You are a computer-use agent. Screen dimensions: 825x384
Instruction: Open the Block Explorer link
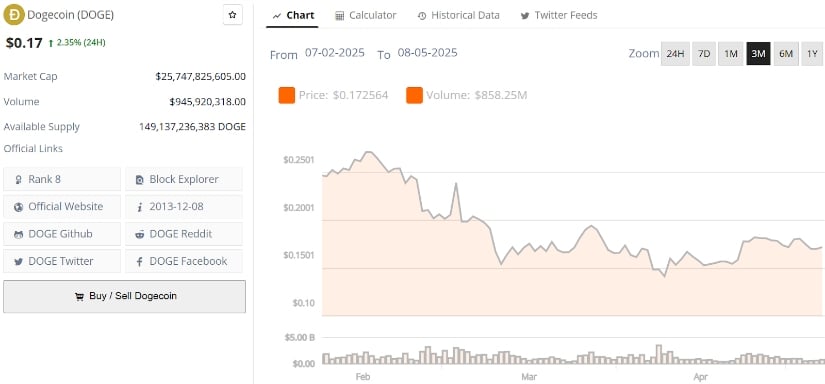click(184, 179)
